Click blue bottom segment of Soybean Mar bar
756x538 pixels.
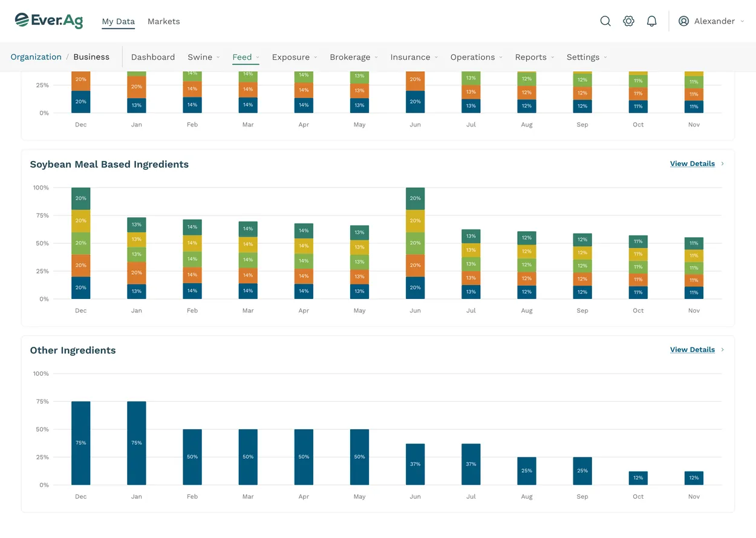point(248,291)
